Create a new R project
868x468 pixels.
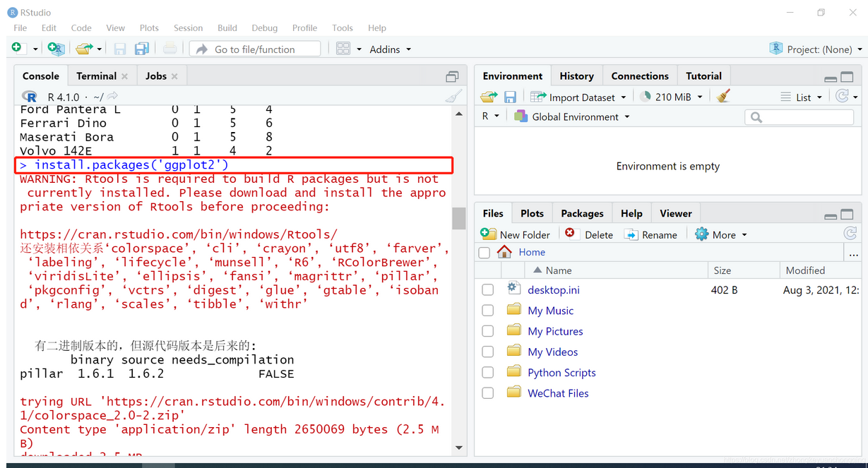[x=56, y=49]
